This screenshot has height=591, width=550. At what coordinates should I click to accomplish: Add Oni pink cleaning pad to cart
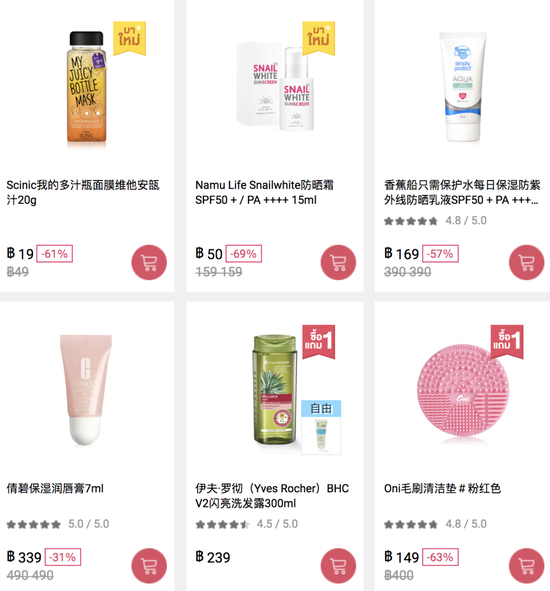(527, 566)
